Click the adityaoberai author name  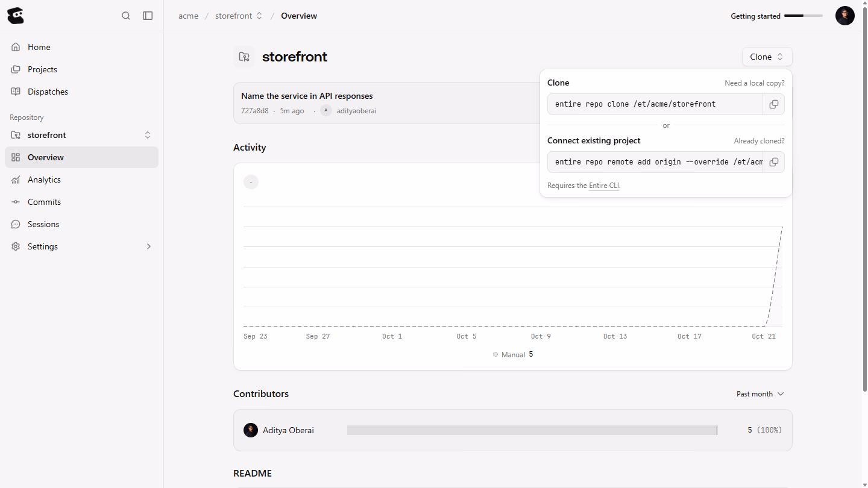pyautogui.click(x=356, y=111)
